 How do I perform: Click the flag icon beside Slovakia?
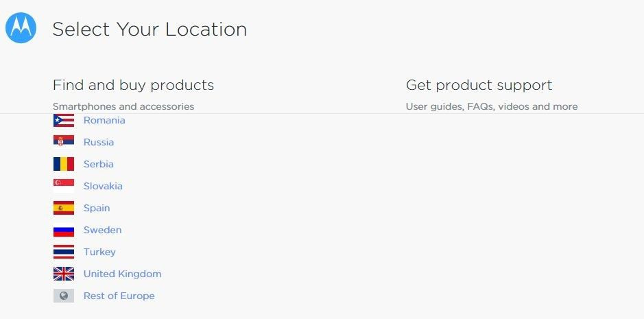pos(64,186)
